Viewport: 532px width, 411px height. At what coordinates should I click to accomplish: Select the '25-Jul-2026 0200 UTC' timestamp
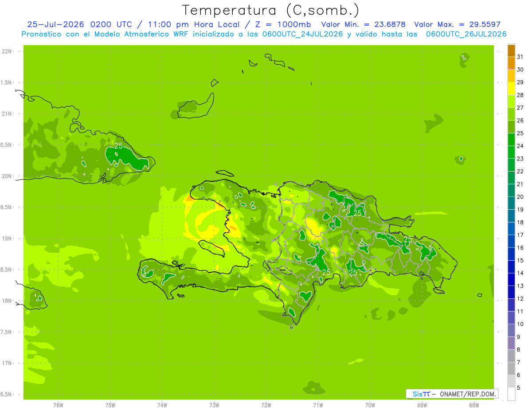79,24
